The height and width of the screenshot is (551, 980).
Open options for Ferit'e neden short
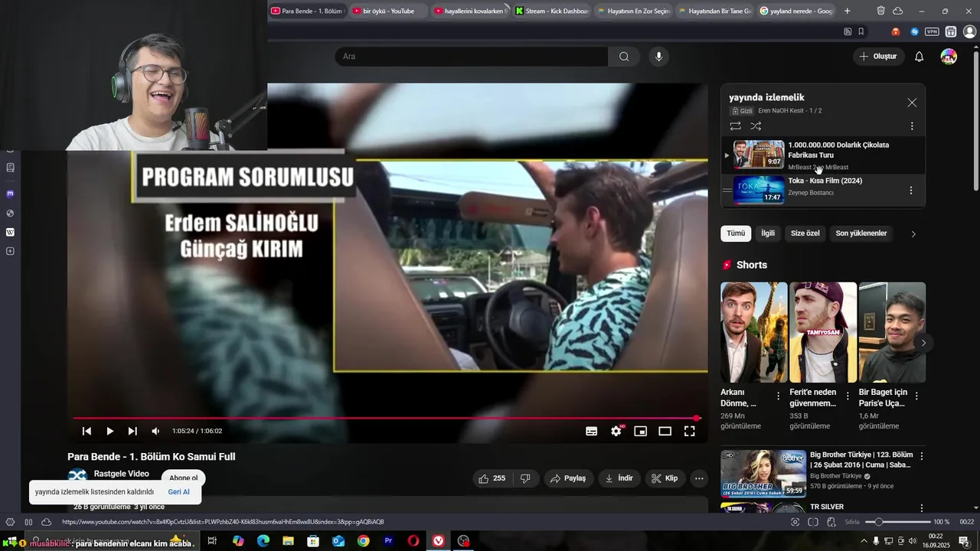[x=848, y=396]
